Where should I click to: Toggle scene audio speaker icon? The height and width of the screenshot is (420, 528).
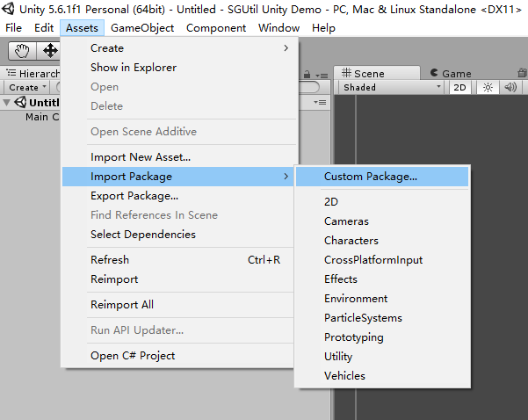click(510, 88)
